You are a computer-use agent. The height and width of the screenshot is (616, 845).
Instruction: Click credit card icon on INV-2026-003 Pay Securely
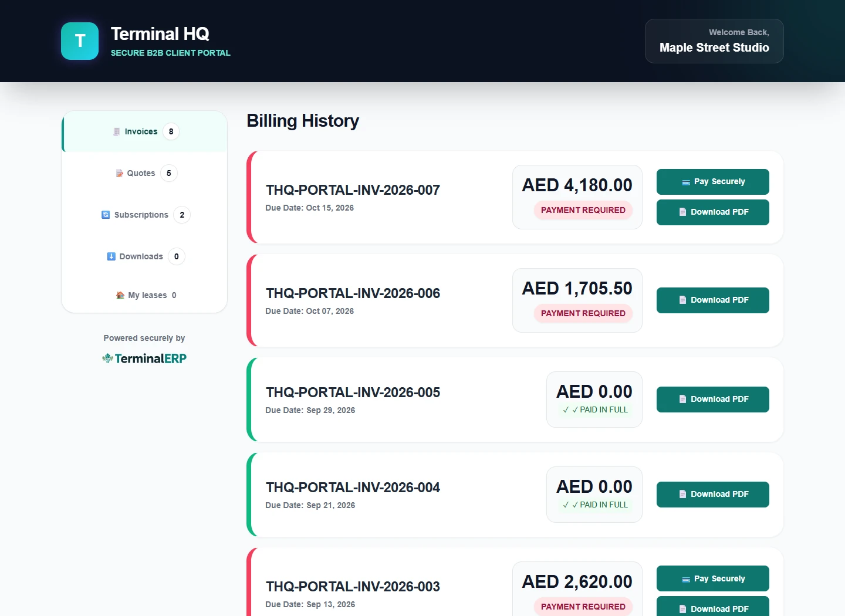pyautogui.click(x=685, y=579)
